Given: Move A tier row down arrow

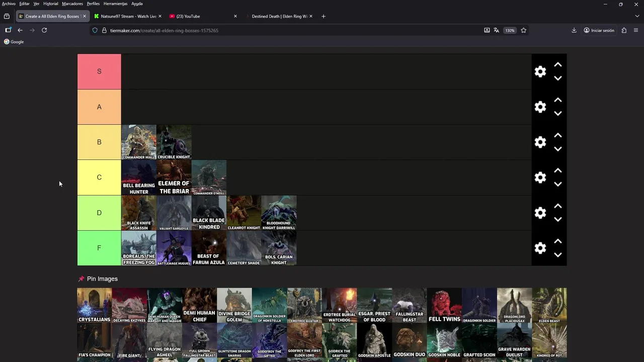Looking at the screenshot, I should pos(557,114).
